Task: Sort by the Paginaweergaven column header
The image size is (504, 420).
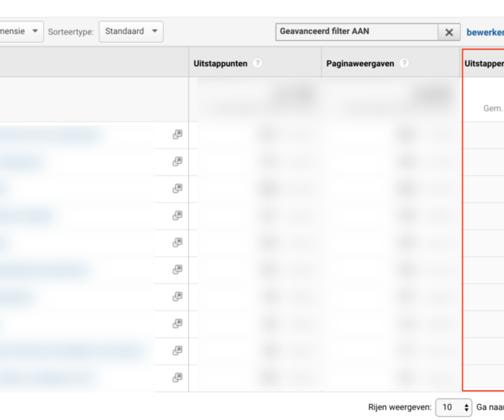Action: (360, 64)
